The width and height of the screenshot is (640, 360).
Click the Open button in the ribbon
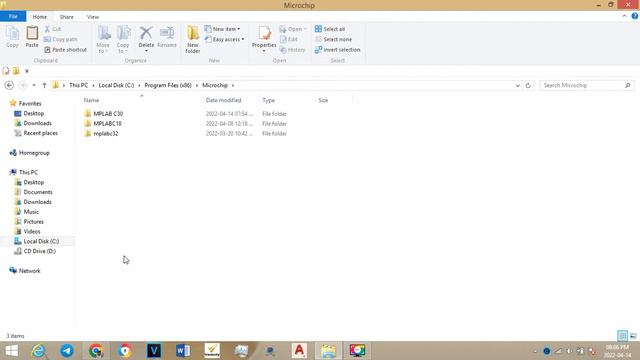[x=292, y=29]
